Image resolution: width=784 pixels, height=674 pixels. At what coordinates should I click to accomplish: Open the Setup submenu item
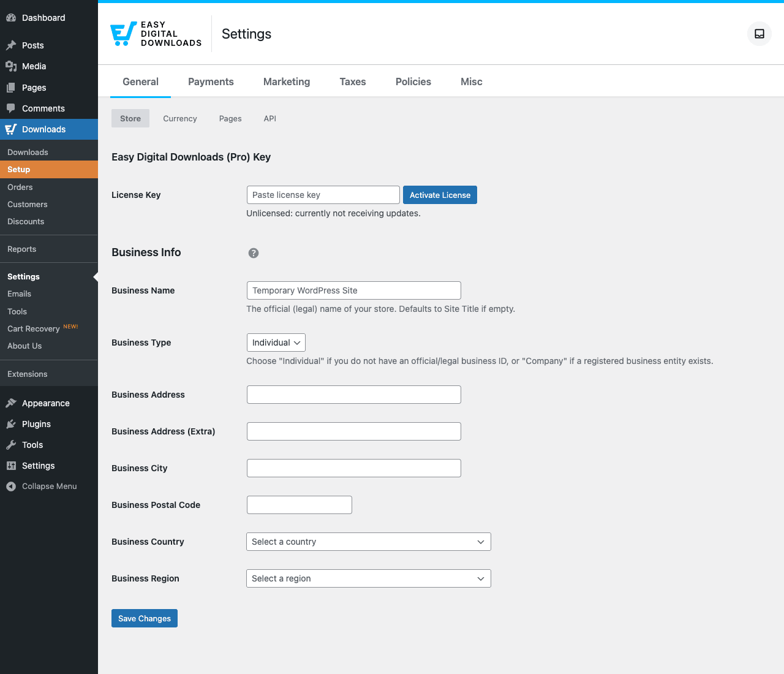tap(49, 169)
